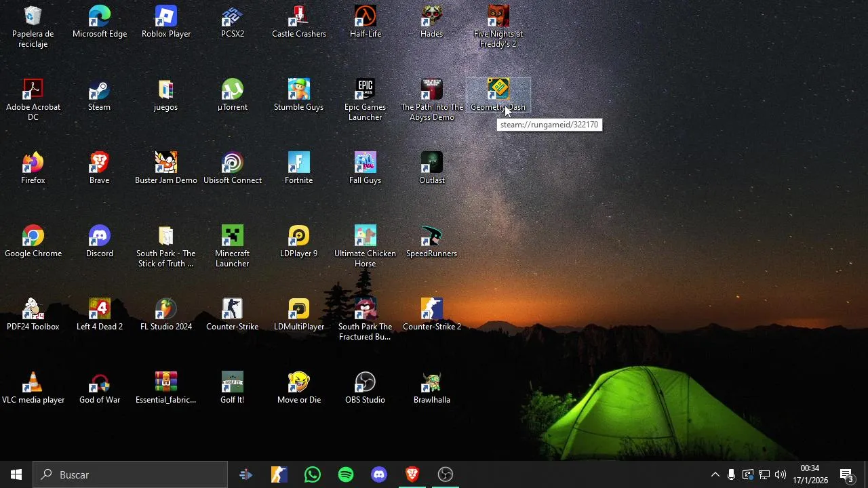The width and height of the screenshot is (868, 488).
Task: Select the Google Chrome shortcut
Action: tap(33, 242)
